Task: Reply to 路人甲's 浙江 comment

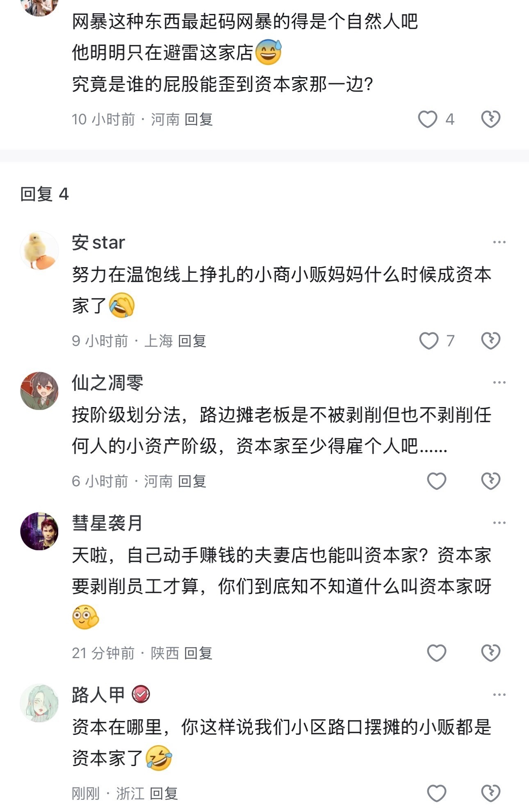Action: (164, 794)
